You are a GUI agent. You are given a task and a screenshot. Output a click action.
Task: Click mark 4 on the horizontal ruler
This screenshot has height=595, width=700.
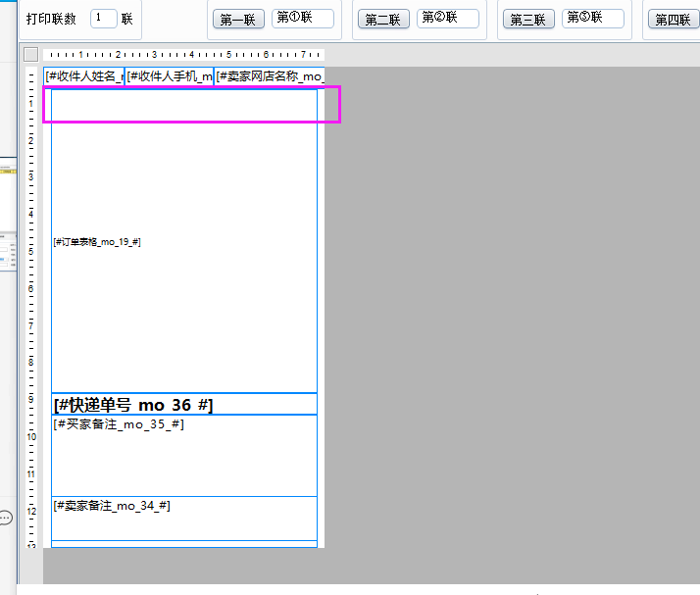pos(191,55)
